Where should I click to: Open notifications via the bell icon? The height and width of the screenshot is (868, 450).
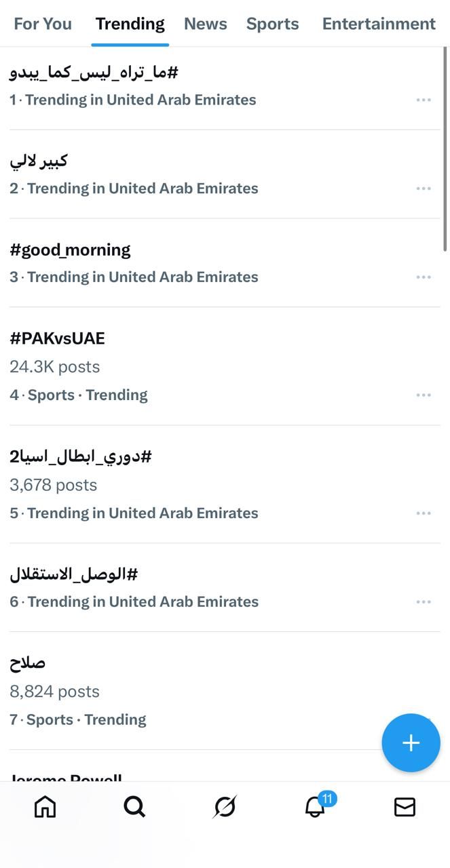click(313, 807)
